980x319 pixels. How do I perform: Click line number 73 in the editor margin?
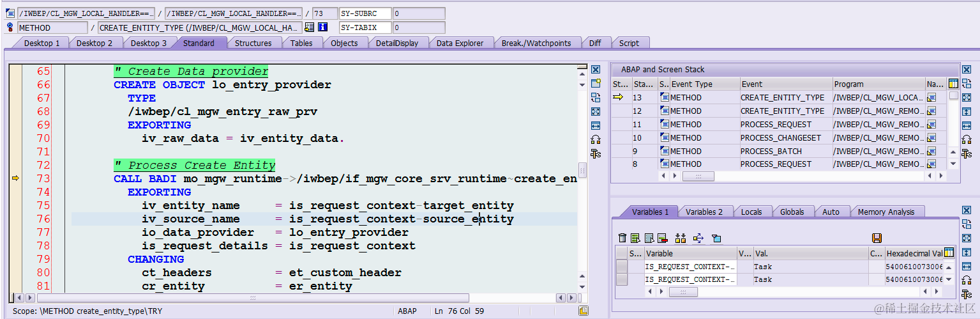click(x=43, y=178)
